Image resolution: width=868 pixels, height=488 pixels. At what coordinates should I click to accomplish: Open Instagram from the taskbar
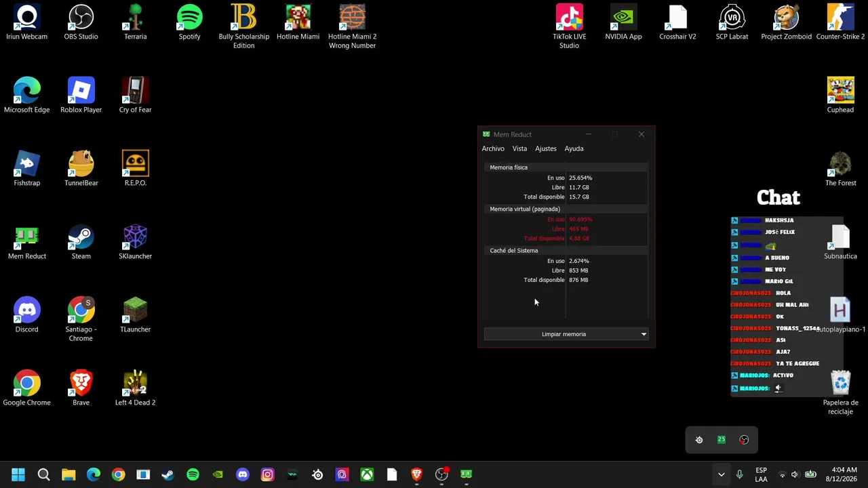click(267, 474)
